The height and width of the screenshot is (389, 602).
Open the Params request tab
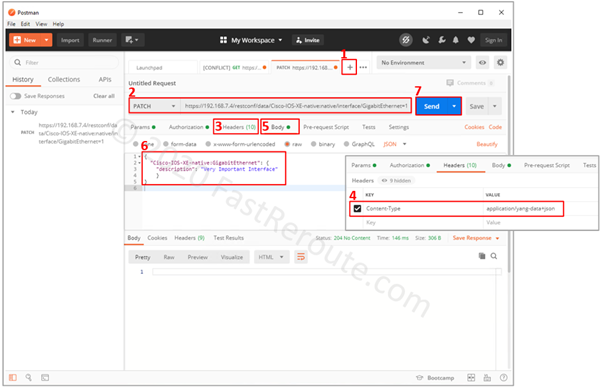point(143,127)
